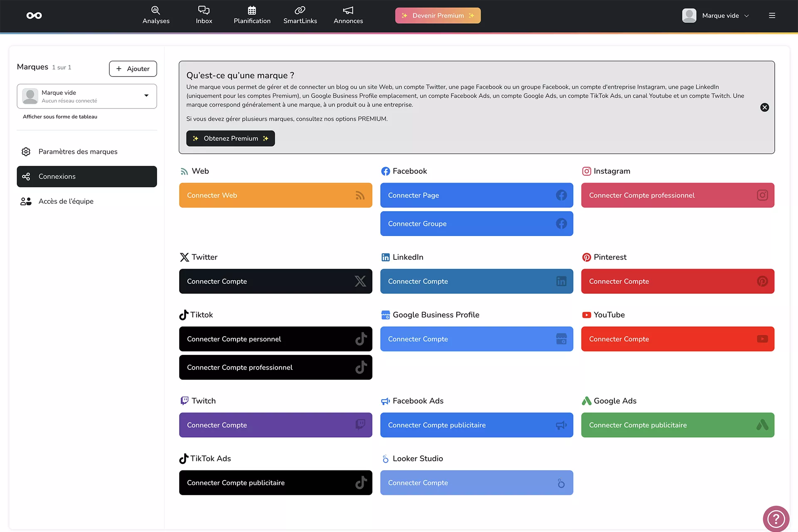The width and height of the screenshot is (798, 532).
Task: Connect Facebook Ads Compte publicitaire
Action: [476, 425]
